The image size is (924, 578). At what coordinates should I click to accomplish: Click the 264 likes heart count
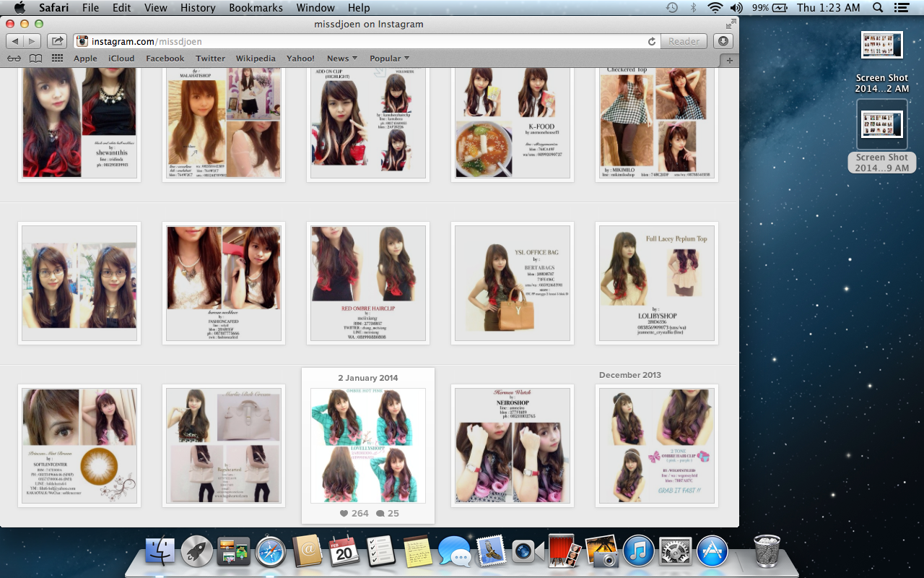[354, 513]
